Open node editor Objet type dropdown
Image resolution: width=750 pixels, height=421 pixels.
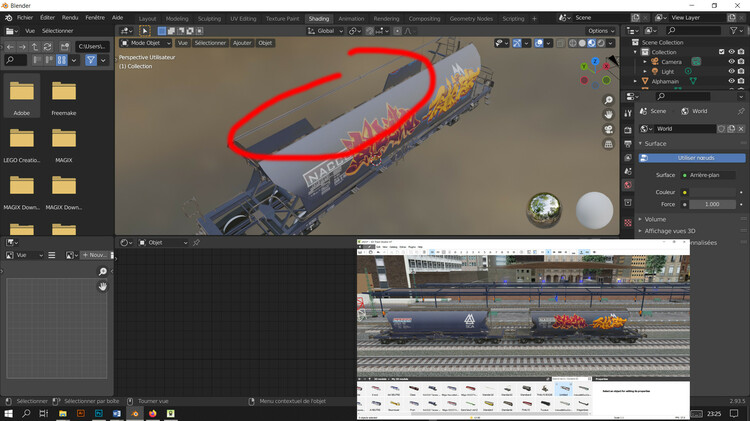click(163, 243)
